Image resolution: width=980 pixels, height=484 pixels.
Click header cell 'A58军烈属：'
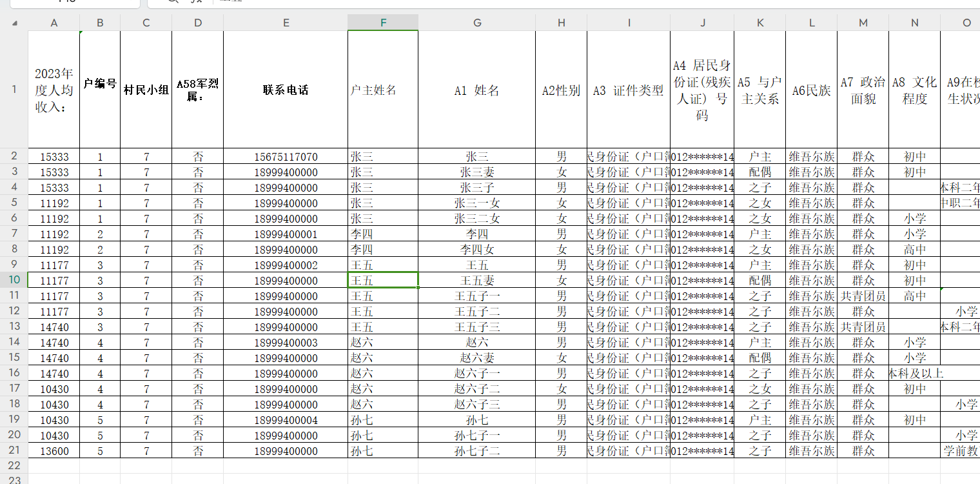point(198,90)
